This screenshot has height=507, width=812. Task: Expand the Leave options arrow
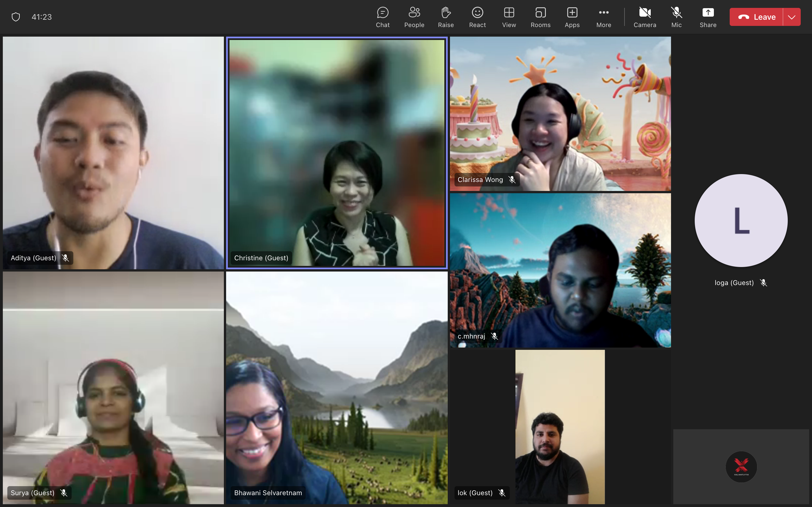coord(791,17)
